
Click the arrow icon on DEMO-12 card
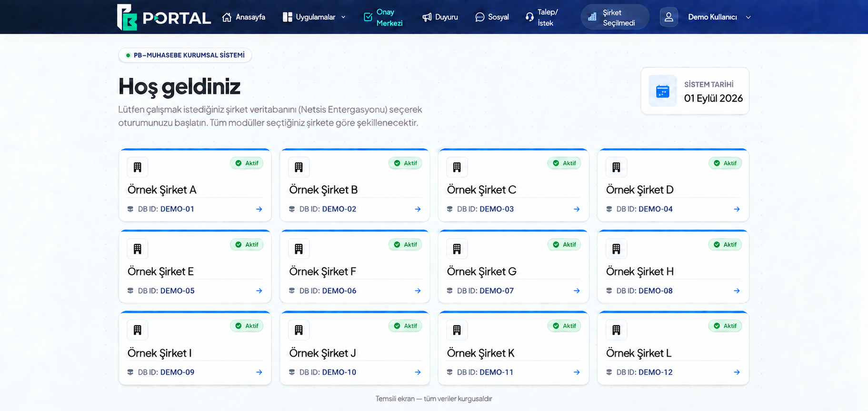click(x=737, y=372)
